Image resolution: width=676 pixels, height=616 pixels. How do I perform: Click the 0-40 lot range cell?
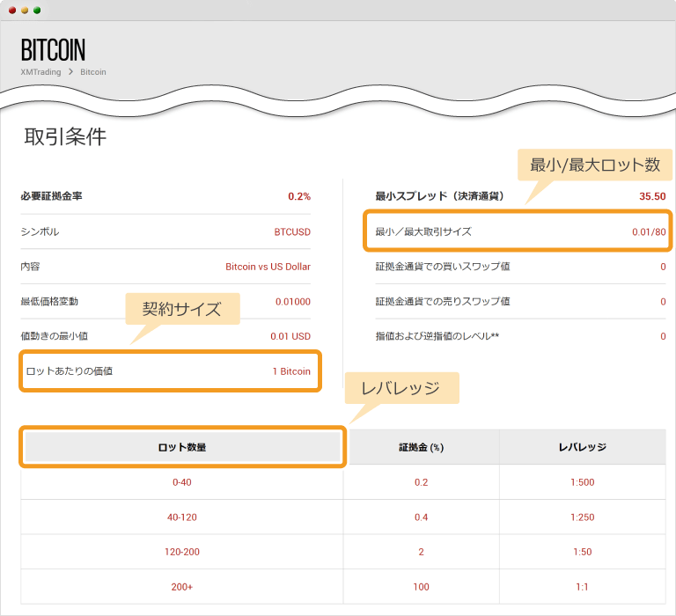[x=182, y=482]
